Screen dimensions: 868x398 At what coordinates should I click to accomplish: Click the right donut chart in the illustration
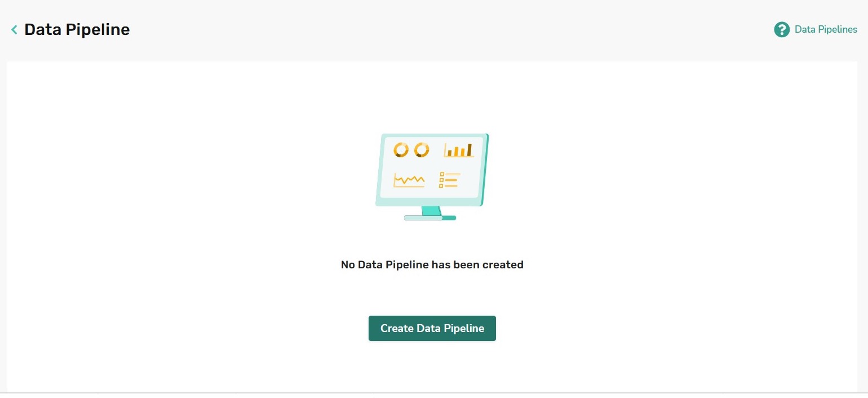tap(422, 150)
